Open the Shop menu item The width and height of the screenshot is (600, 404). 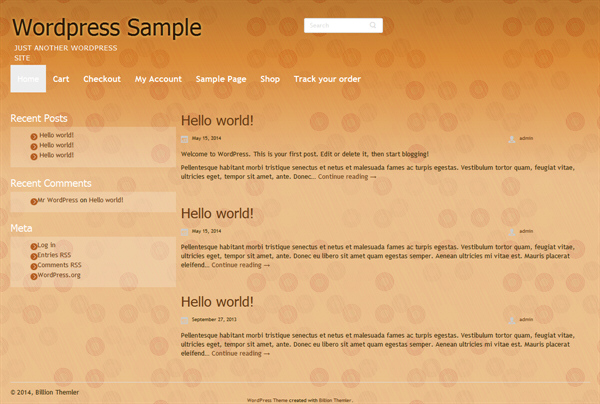(x=270, y=79)
